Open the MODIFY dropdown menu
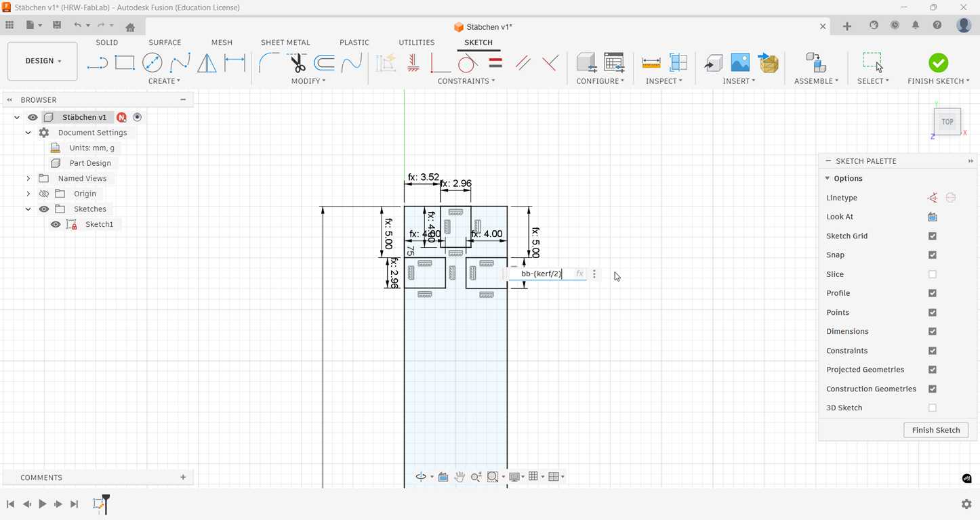The height and width of the screenshot is (520, 980). coord(308,81)
